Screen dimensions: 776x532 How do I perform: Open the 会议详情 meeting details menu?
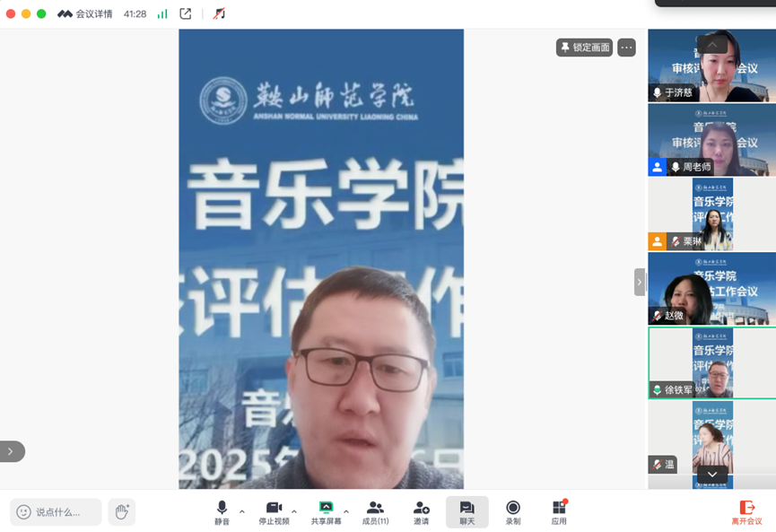[86, 14]
